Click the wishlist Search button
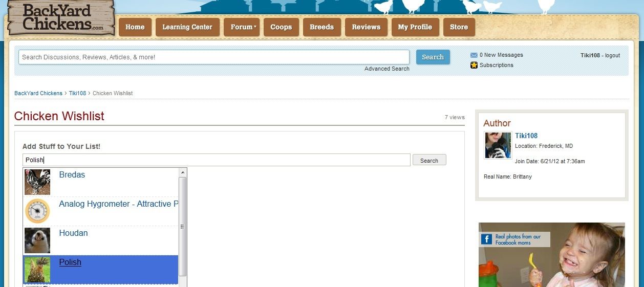 click(429, 161)
